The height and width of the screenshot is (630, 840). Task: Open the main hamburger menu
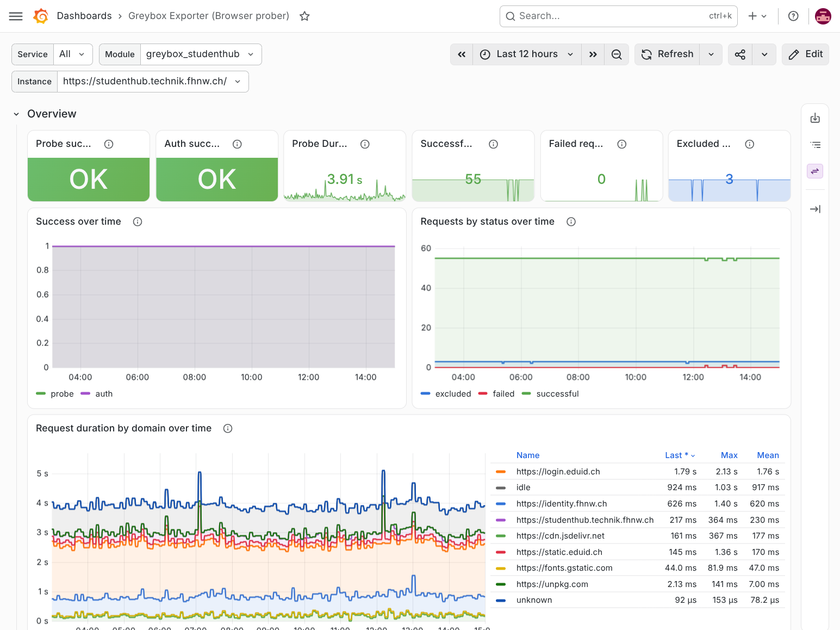coord(16,16)
